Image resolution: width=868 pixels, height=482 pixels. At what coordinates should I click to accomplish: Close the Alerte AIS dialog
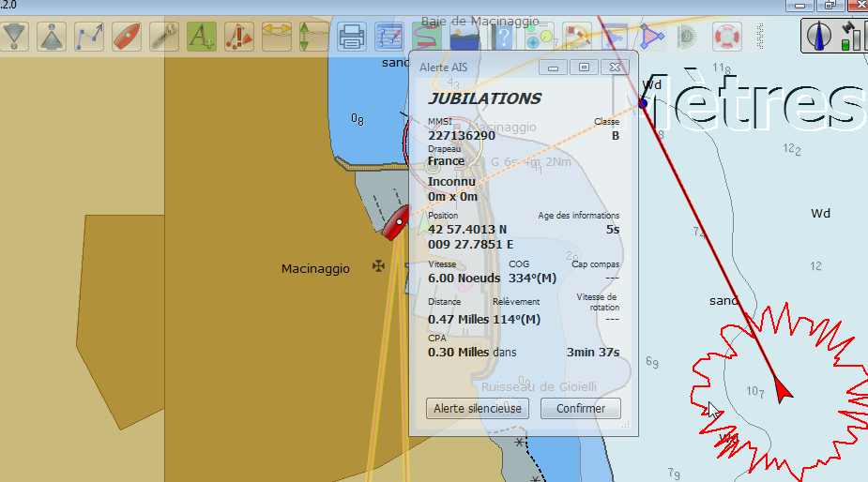click(615, 68)
